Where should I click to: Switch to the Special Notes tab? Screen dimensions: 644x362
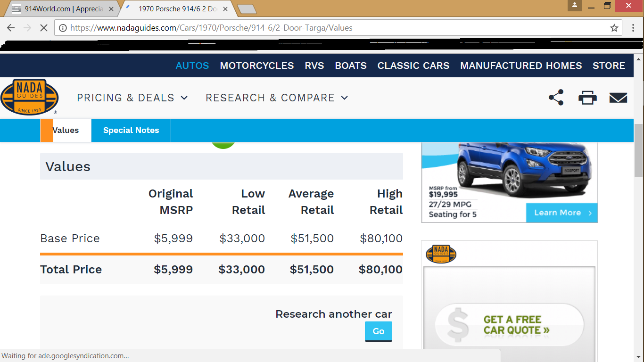[x=131, y=130]
